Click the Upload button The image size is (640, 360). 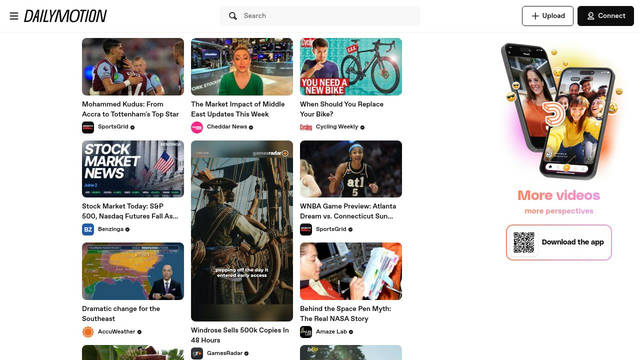[x=547, y=16]
